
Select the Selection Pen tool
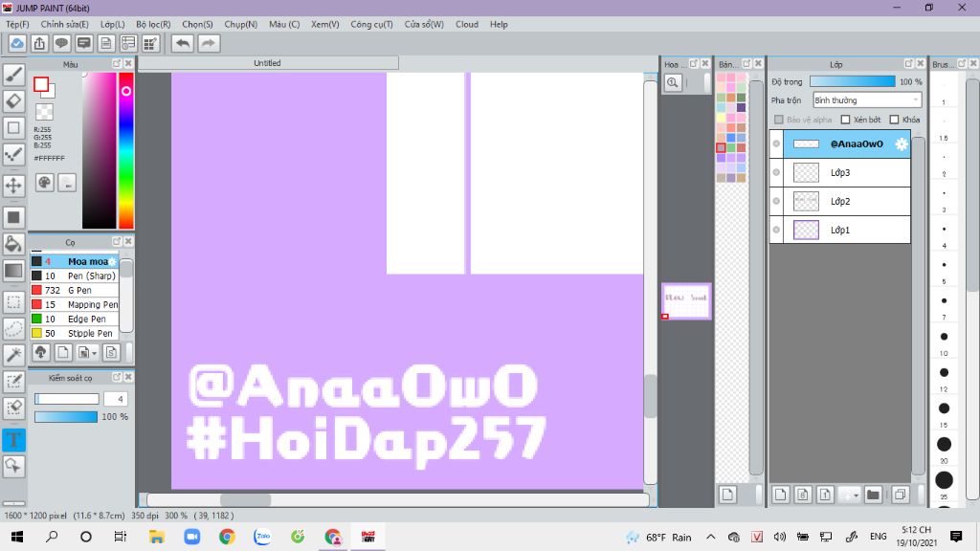[x=13, y=381]
